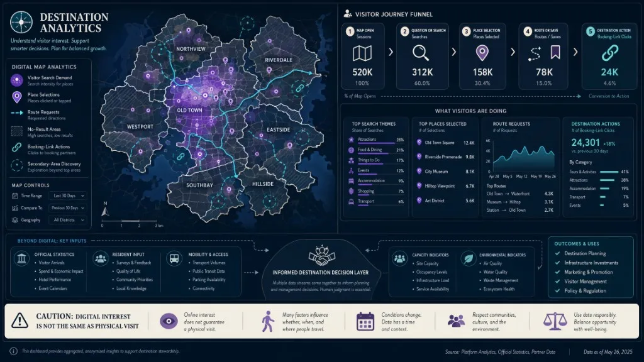Image resolution: width=644 pixels, height=362 pixels.
Task: Click the 24,301 booking-link clicks value
Action: click(586, 143)
